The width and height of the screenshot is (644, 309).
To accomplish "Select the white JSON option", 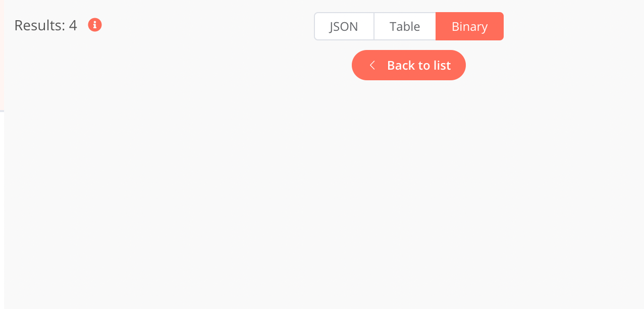I will pyautogui.click(x=344, y=26).
